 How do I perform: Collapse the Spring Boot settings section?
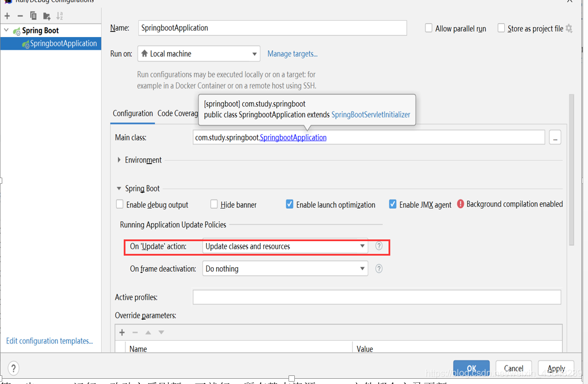coord(119,189)
